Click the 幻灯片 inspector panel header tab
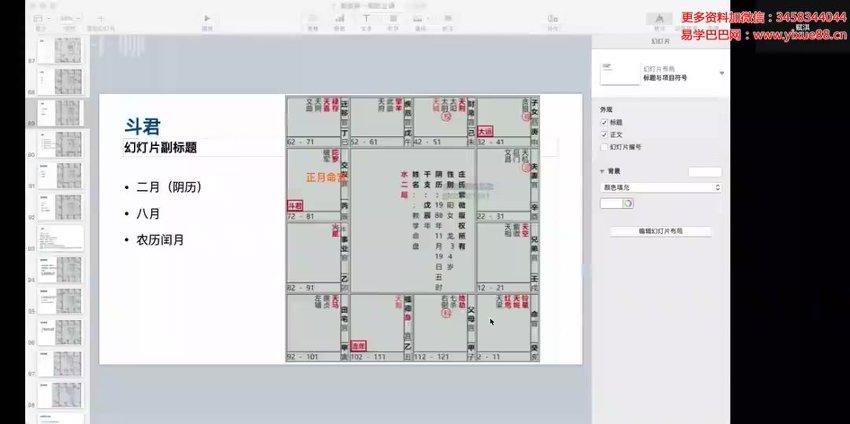Screen dimensions: 850x424 pos(660,41)
